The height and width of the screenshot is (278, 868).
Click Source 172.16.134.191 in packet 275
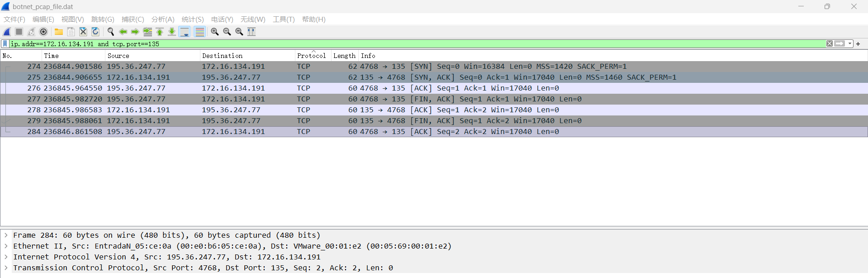[x=138, y=77]
